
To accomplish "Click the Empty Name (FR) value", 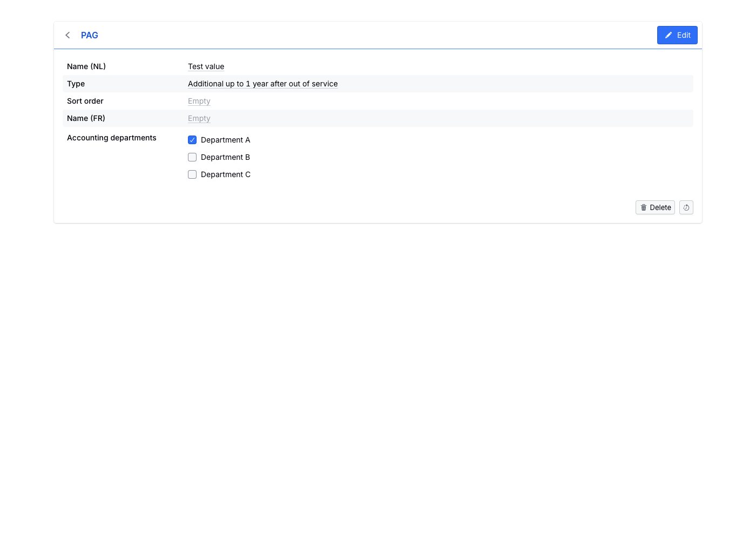I will [199, 118].
